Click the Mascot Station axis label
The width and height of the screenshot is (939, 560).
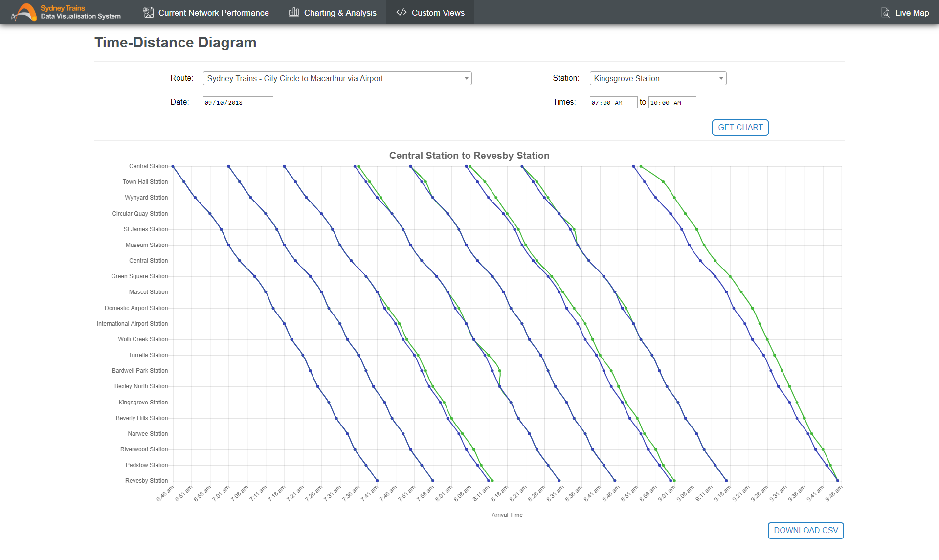[148, 292]
